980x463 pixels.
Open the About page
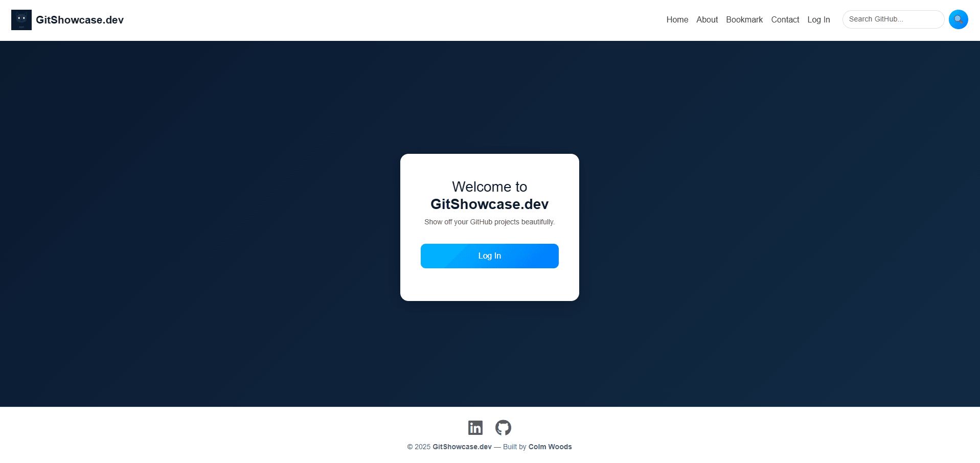point(706,19)
